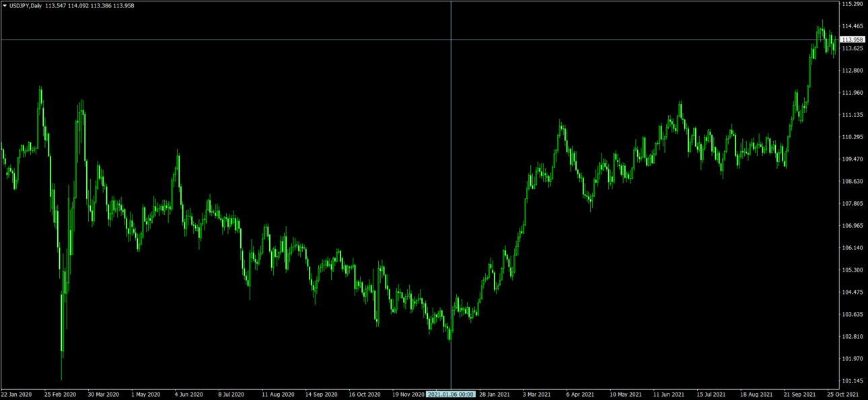The image size is (868, 400).
Task: Click 106.965 on the price axis
Action: coord(852,226)
